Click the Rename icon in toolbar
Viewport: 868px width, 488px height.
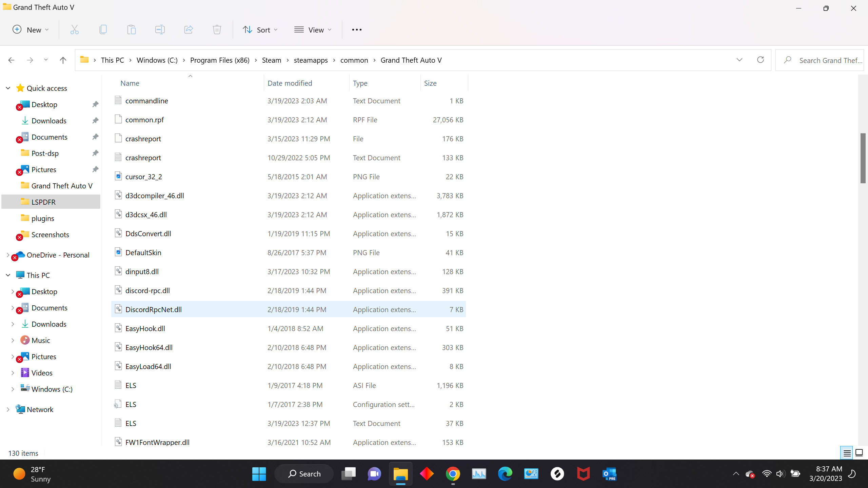160,30
